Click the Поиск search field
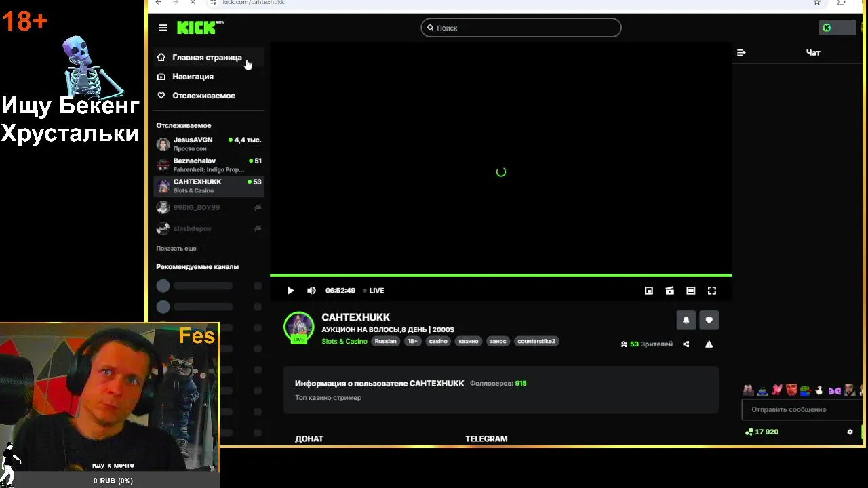 pyautogui.click(x=521, y=28)
